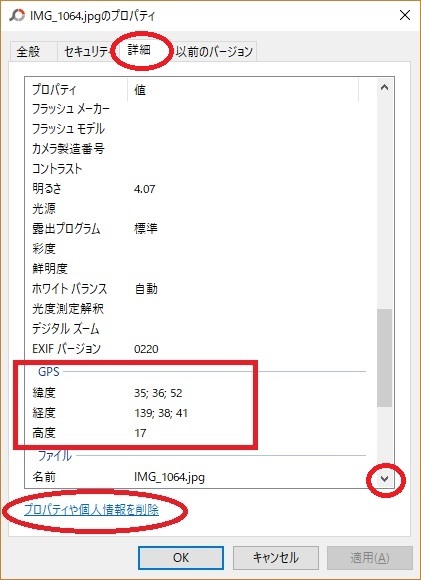Click the file icon in the title bar
Screen dimensions: 421x580
17,16
